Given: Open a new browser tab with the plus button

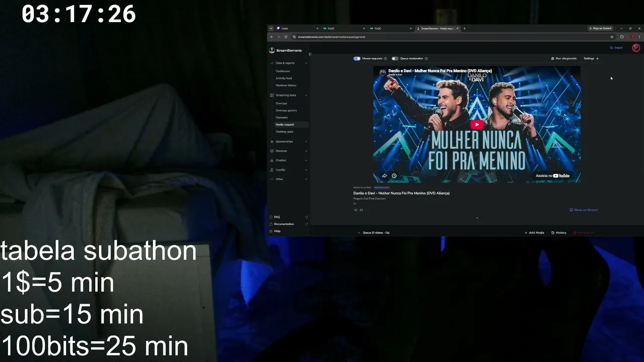Looking at the screenshot, I should (464, 29).
